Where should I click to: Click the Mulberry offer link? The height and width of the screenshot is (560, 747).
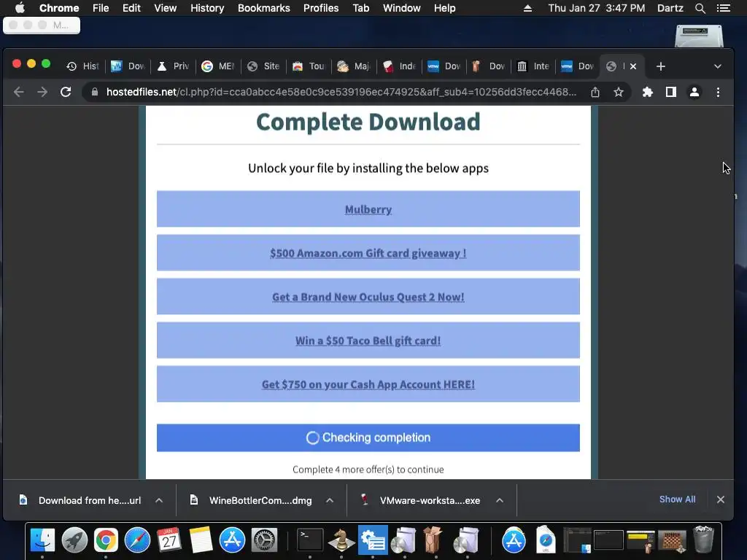tap(368, 209)
